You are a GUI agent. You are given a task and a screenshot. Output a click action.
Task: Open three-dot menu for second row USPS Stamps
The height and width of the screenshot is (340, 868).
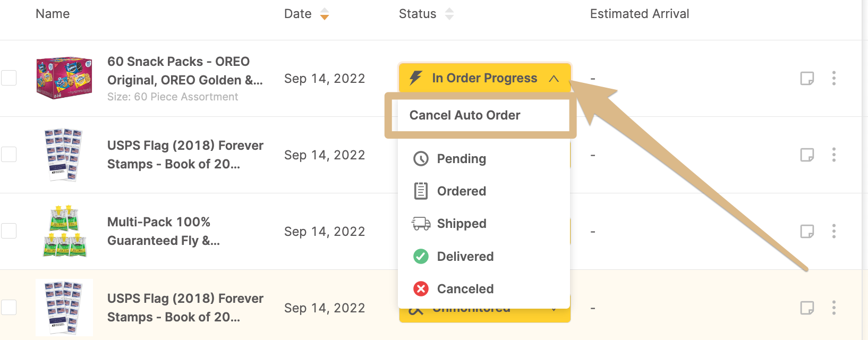coord(834,155)
